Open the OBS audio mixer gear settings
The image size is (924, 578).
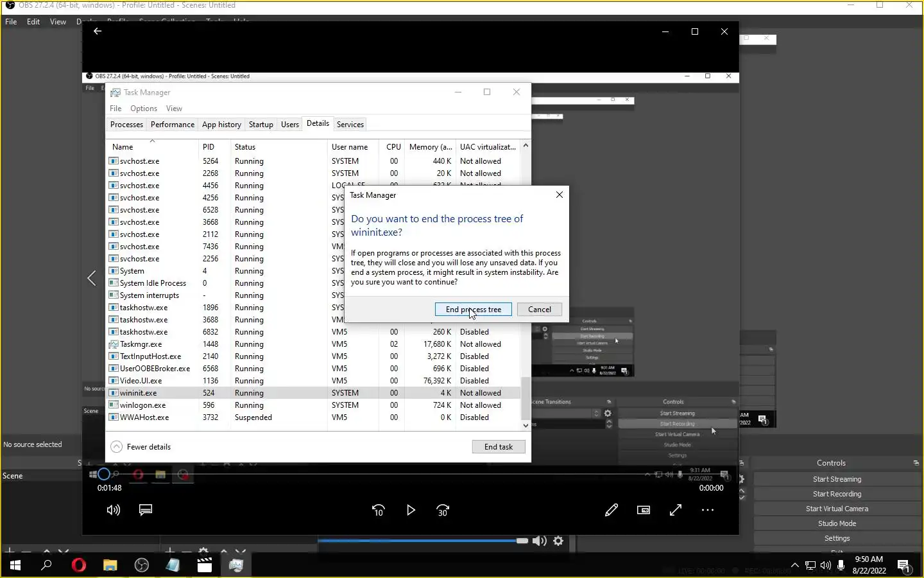(558, 541)
